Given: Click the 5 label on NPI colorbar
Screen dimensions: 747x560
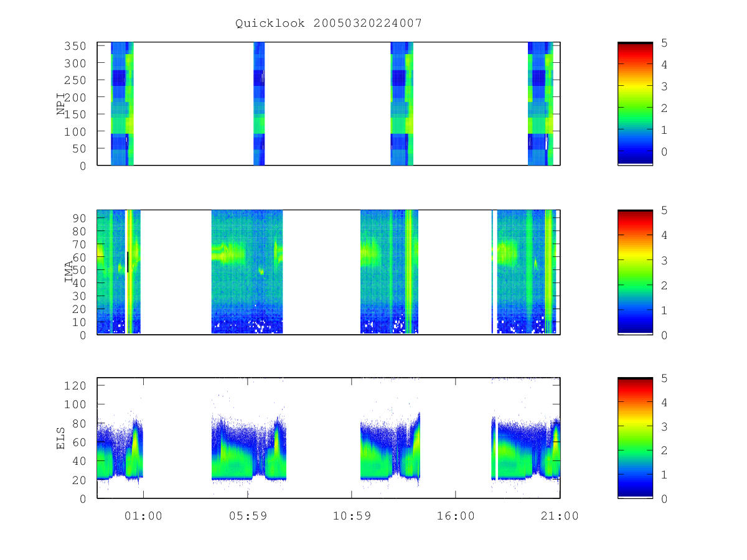Looking at the screenshot, I should point(665,43).
